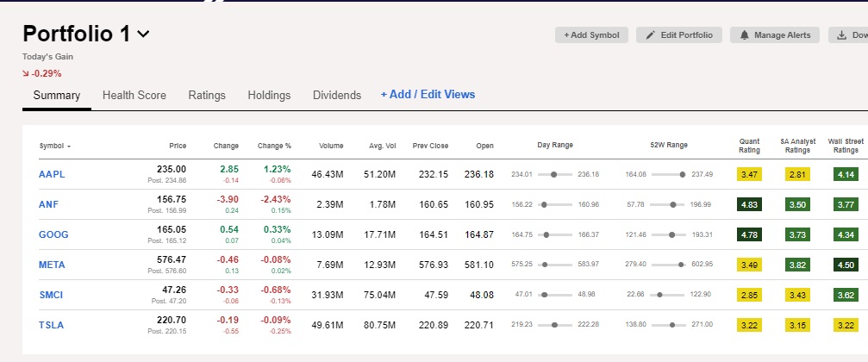Click AAPL 52W range slider marker

tap(682, 174)
